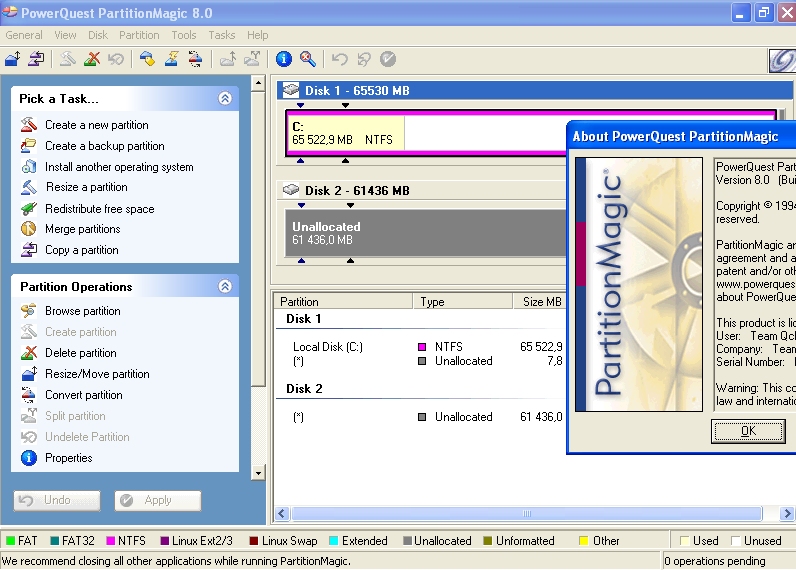Click the Size MB column header
Viewport: 796px width, 570px height.
(x=541, y=301)
